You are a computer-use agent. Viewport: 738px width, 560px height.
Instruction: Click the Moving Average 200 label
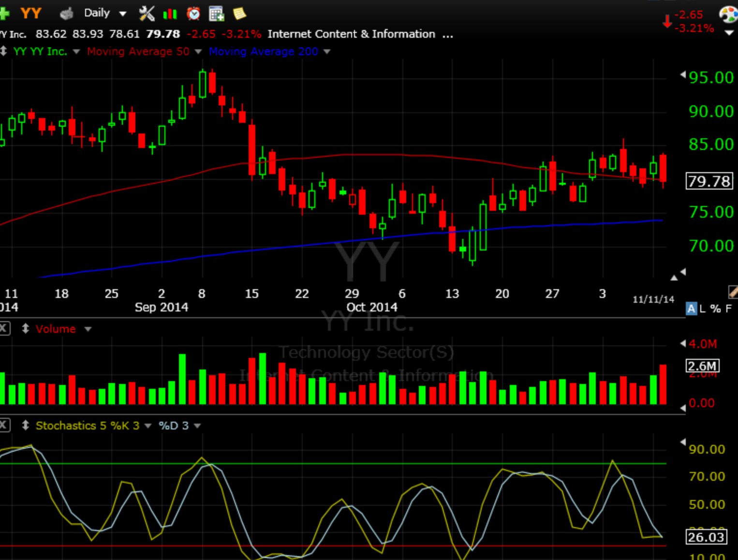click(264, 51)
